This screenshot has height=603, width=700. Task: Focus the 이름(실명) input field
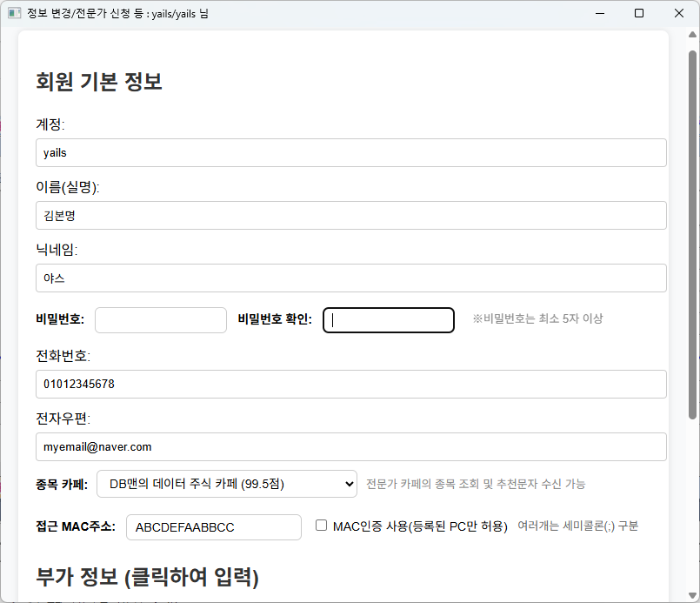point(350,216)
